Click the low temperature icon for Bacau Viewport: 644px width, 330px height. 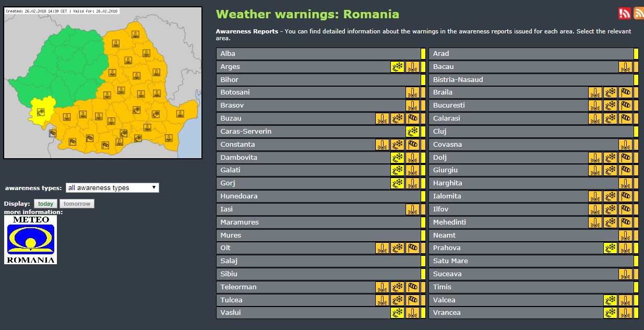pyautogui.click(x=625, y=66)
